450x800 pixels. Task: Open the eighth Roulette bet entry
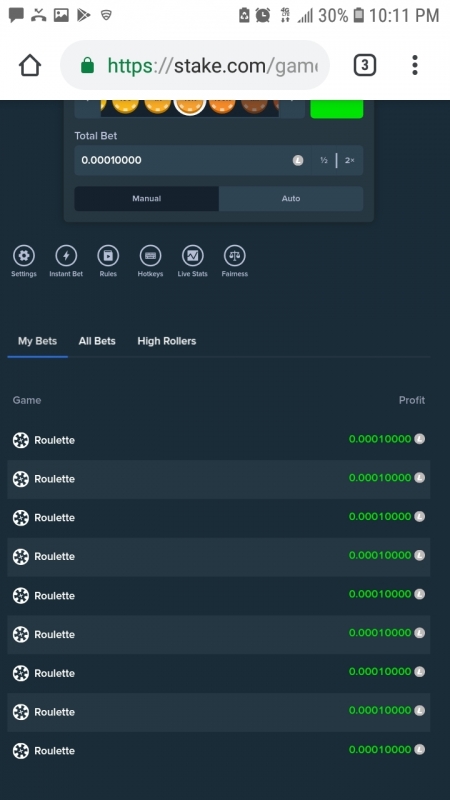coord(219,711)
